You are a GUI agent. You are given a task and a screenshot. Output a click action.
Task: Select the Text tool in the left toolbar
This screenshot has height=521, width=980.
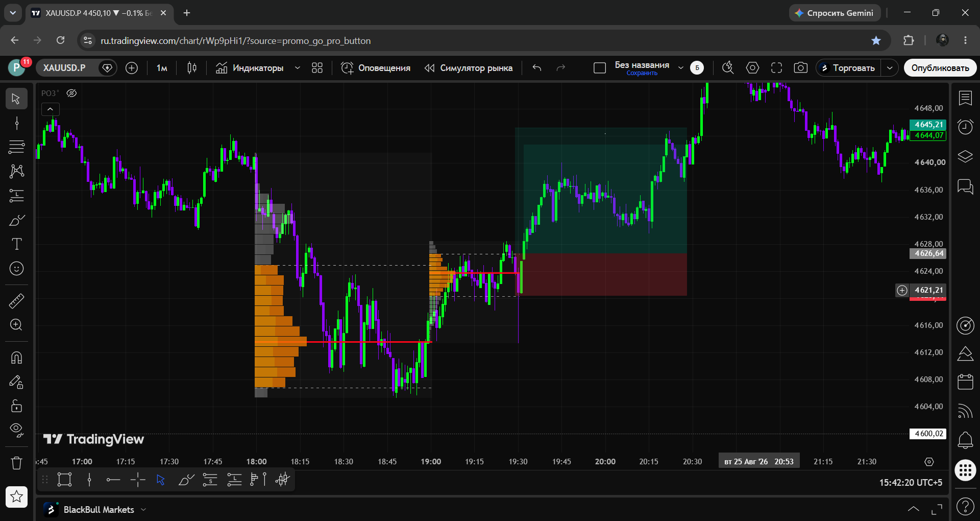[16, 244]
